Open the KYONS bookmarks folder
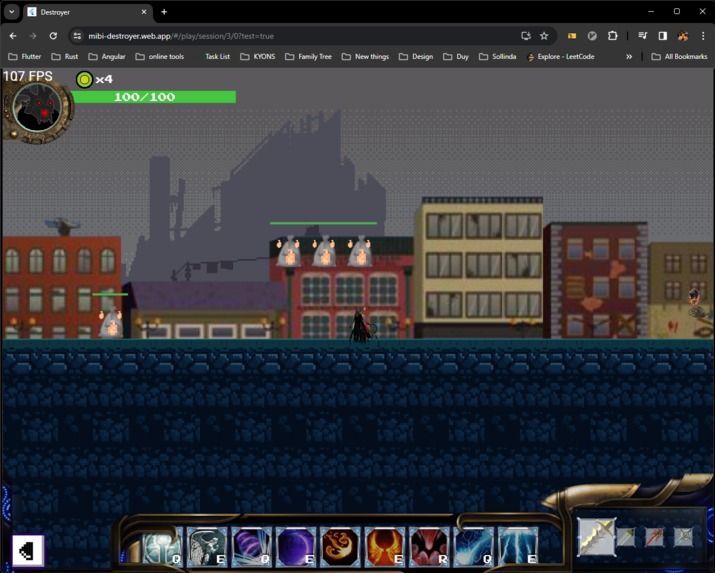Screen dimensions: 715x573 pyautogui.click(x=258, y=57)
